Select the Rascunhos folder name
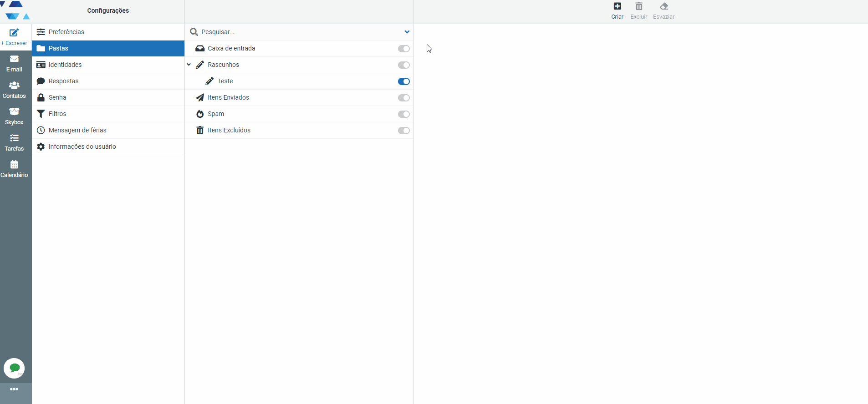Viewport: 868px width, 404px height. [x=224, y=65]
